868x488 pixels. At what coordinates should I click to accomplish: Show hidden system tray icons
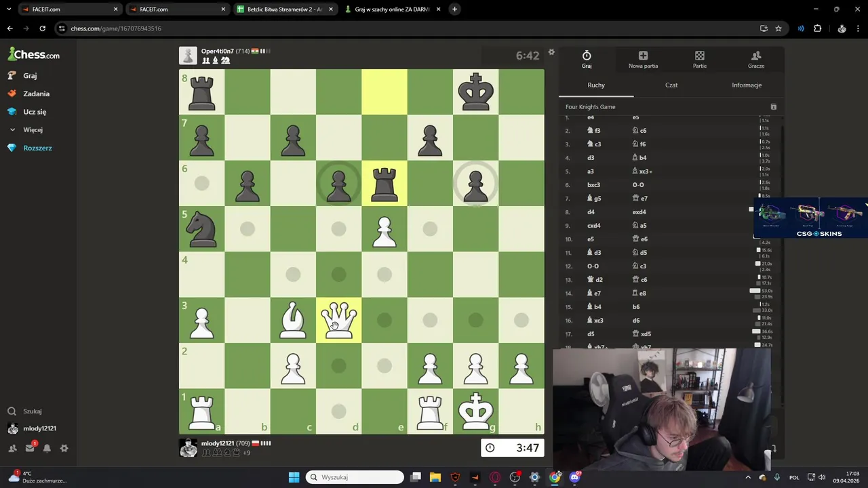click(x=748, y=477)
